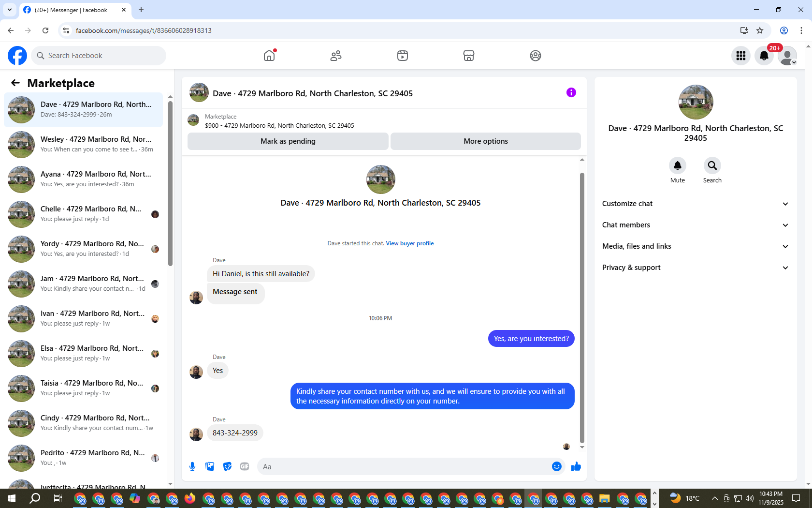
Task: Open the Marketplace storefront icon
Action: (x=469, y=56)
